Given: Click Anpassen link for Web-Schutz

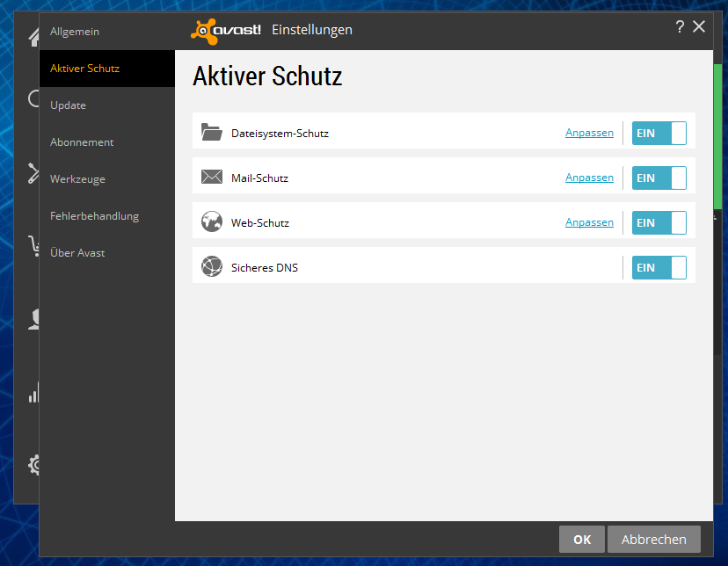Looking at the screenshot, I should point(589,222).
